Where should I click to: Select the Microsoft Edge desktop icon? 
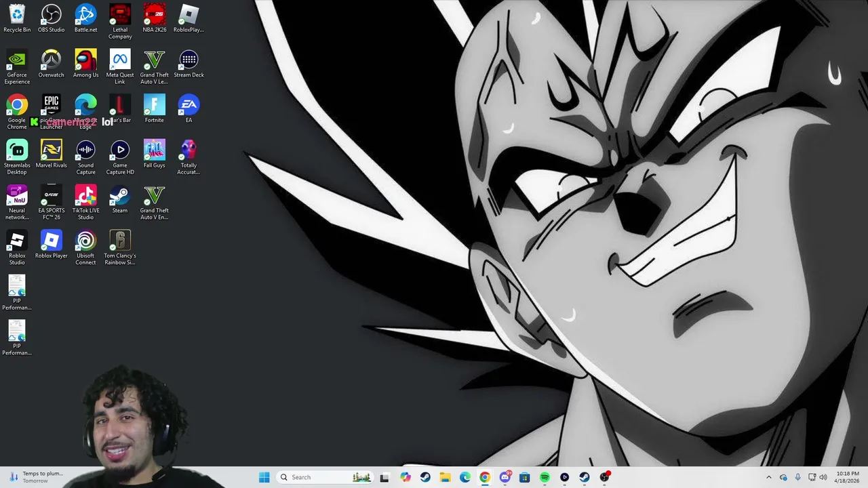[85, 112]
